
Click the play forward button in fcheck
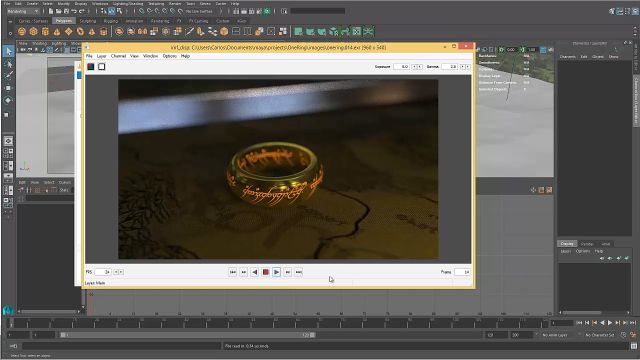point(276,272)
